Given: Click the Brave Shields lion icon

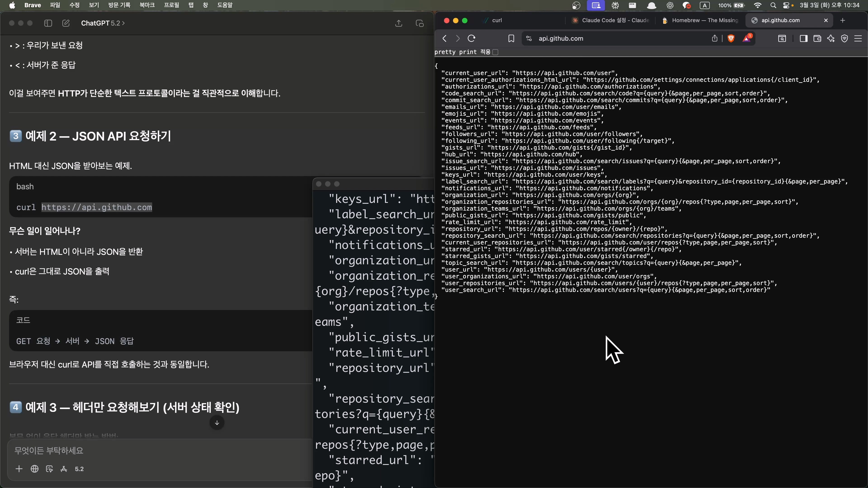Looking at the screenshot, I should (x=731, y=38).
